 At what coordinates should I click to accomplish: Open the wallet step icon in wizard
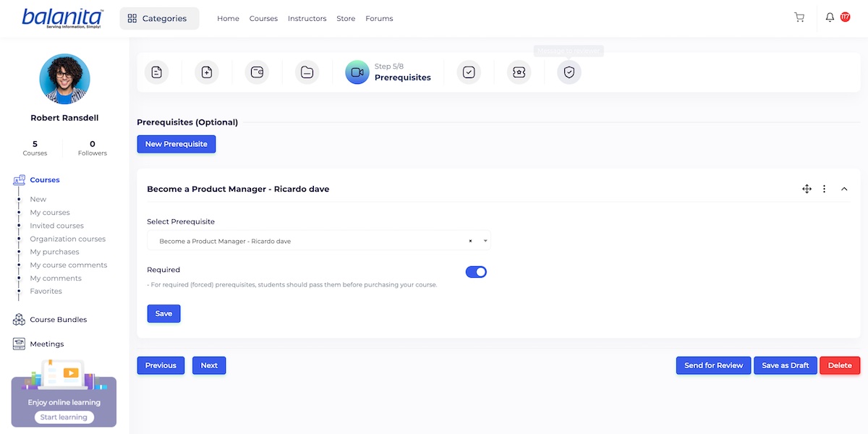(x=257, y=72)
